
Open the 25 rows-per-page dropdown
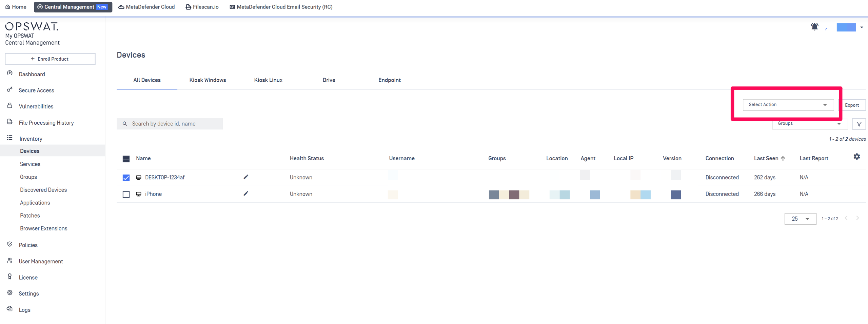coord(800,219)
